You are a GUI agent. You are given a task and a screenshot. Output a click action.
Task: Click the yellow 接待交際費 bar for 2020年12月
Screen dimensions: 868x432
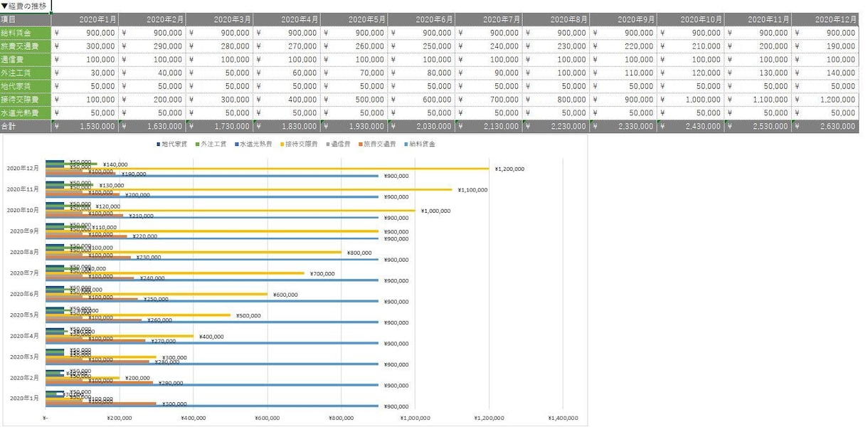coord(268,169)
